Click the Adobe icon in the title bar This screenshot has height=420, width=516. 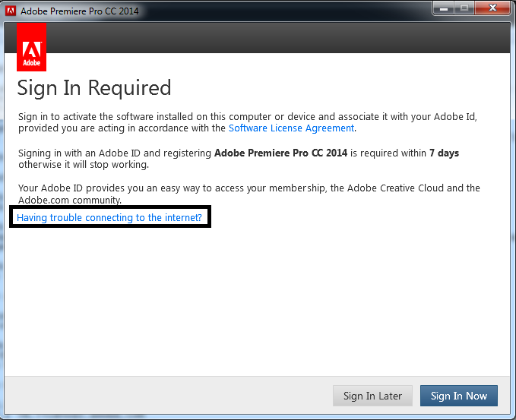click(x=11, y=11)
